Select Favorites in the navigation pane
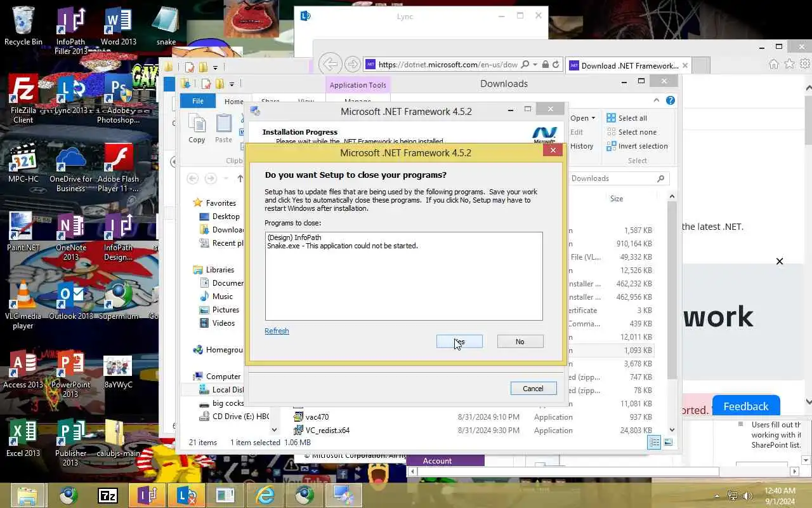 click(x=221, y=203)
